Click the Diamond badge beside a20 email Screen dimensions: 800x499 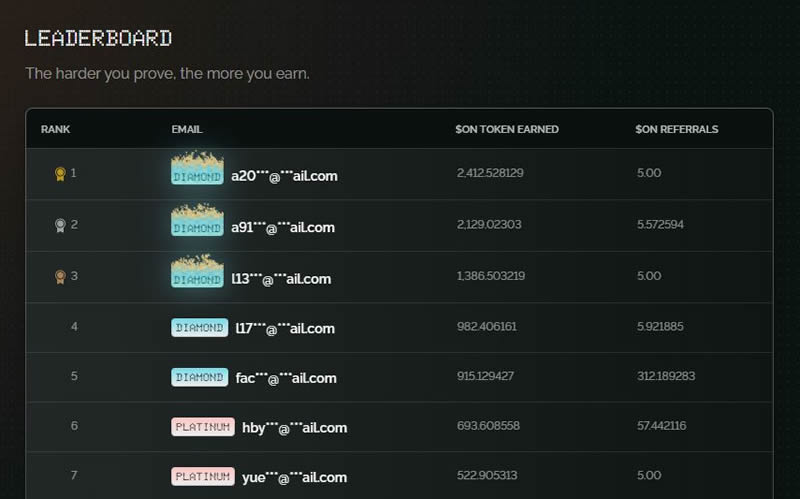click(197, 176)
